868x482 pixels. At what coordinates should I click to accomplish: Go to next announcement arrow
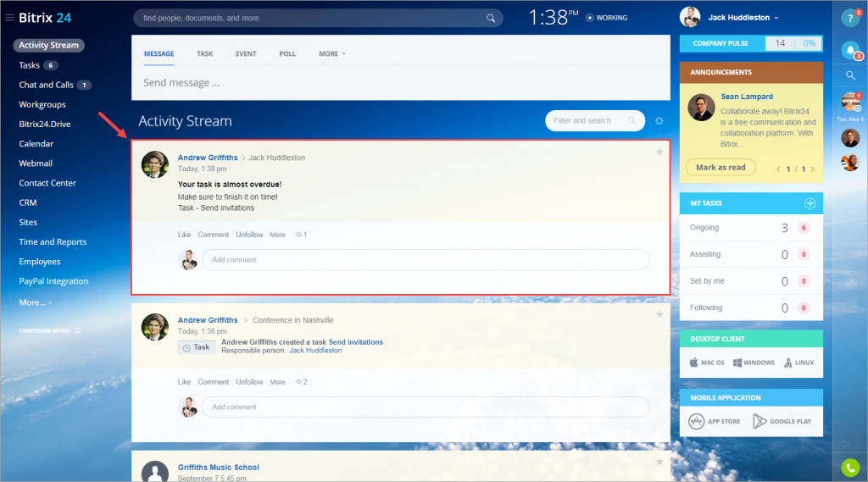tap(813, 169)
